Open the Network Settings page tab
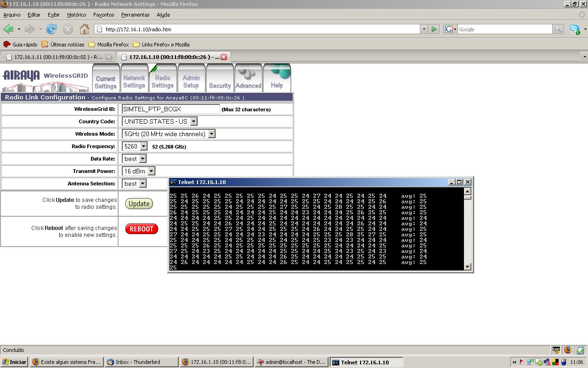Screen dimensions: 588x368 point(134,79)
